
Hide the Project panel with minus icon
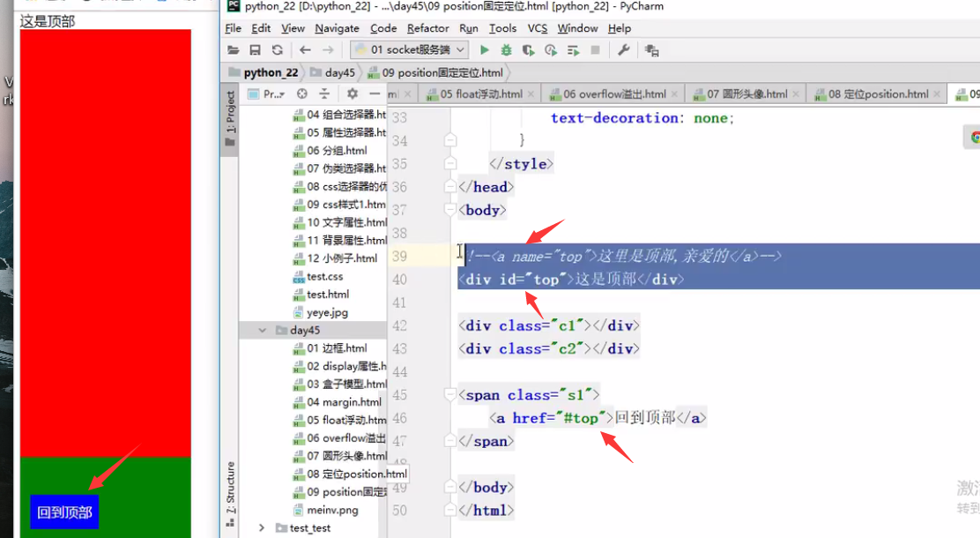tap(375, 93)
